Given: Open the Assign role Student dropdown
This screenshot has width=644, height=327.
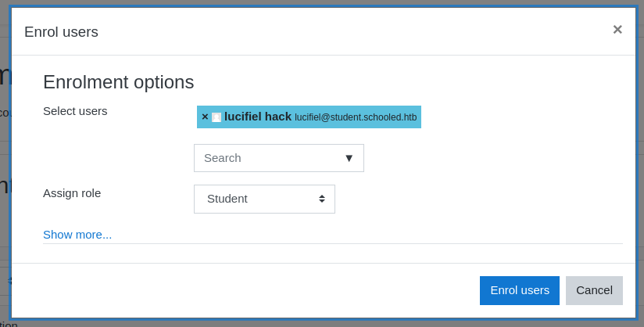Looking at the screenshot, I should click(x=264, y=199).
